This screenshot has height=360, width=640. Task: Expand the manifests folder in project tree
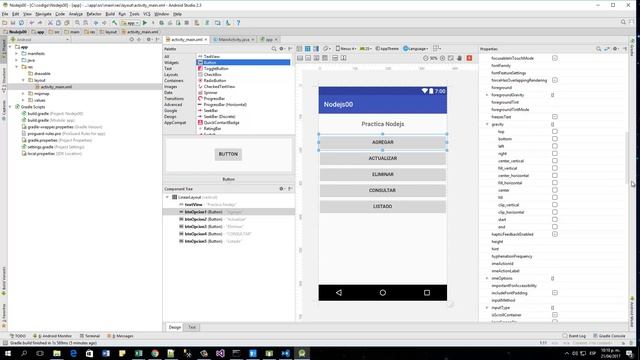click(x=17, y=53)
